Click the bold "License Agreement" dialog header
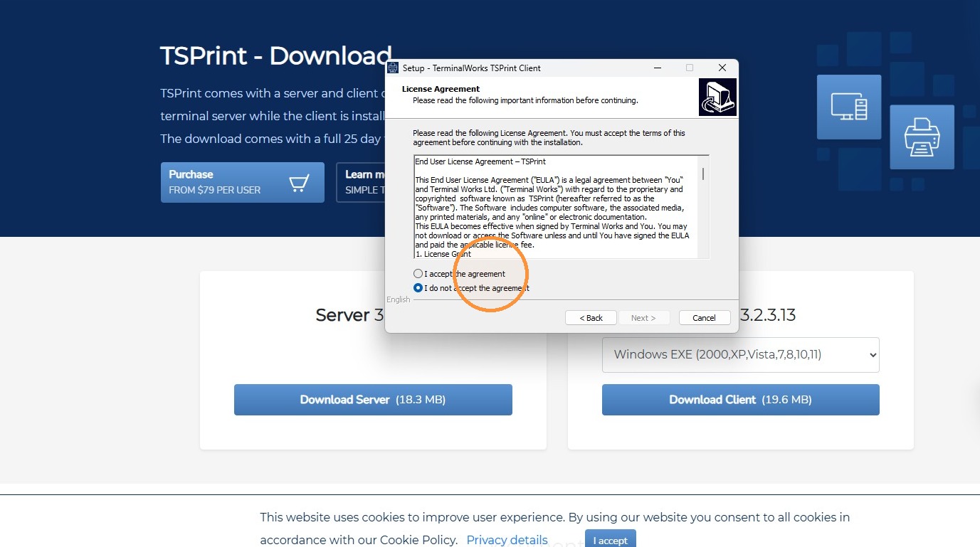This screenshot has height=547, width=980. pyautogui.click(x=441, y=89)
